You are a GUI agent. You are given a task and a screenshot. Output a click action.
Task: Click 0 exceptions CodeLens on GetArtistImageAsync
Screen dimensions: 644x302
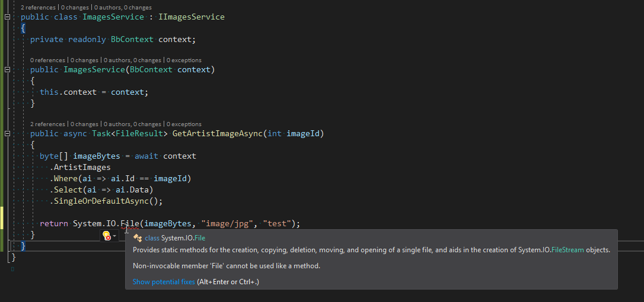184,124
